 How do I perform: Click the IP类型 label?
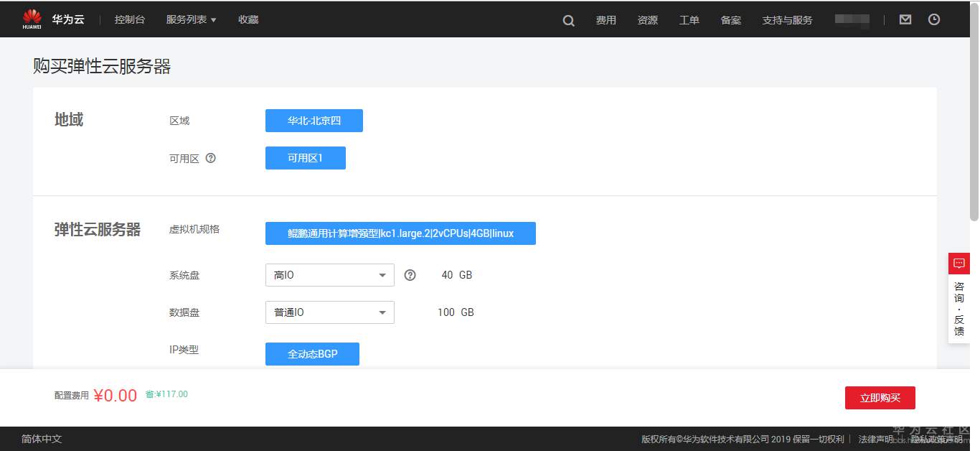(184, 350)
